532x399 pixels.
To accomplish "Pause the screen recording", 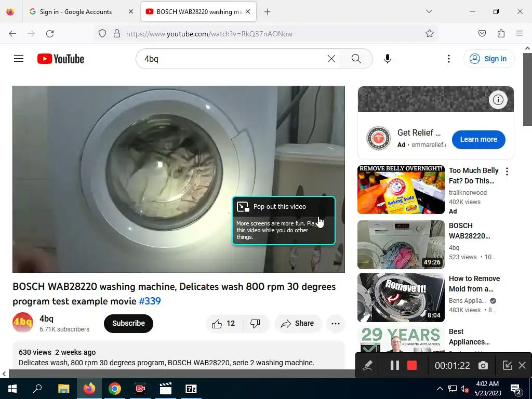I will (395, 365).
